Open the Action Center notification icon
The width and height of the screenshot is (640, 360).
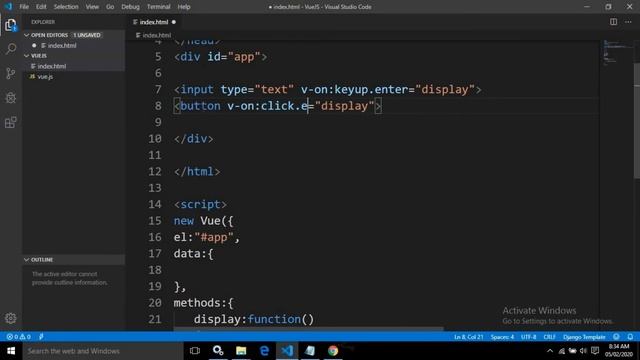595,351
